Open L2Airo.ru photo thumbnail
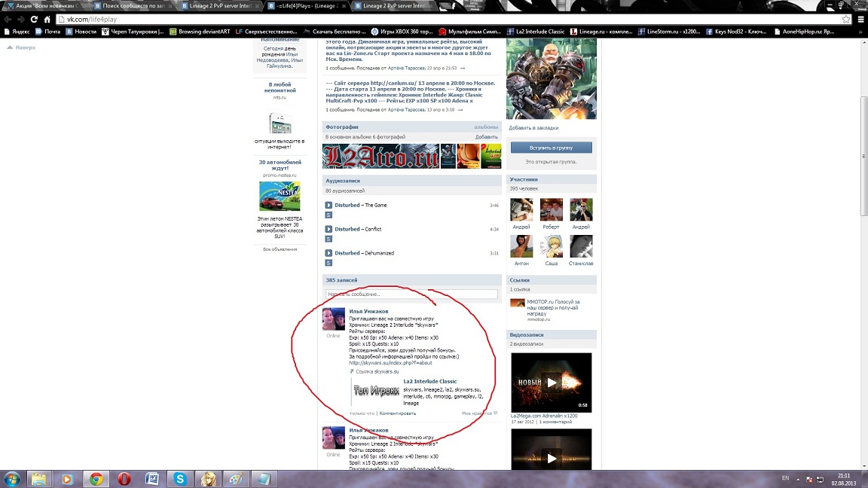This screenshot has height=488, width=868. point(381,156)
